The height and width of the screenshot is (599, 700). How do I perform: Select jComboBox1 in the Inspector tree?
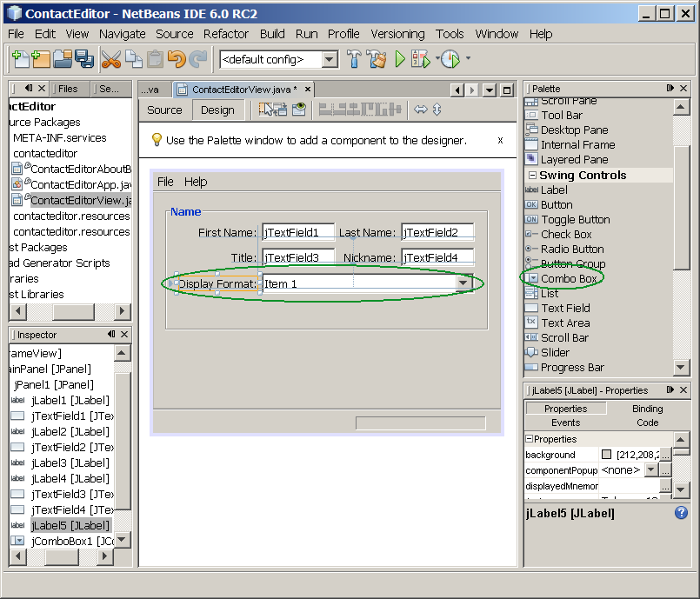(x=72, y=541)
